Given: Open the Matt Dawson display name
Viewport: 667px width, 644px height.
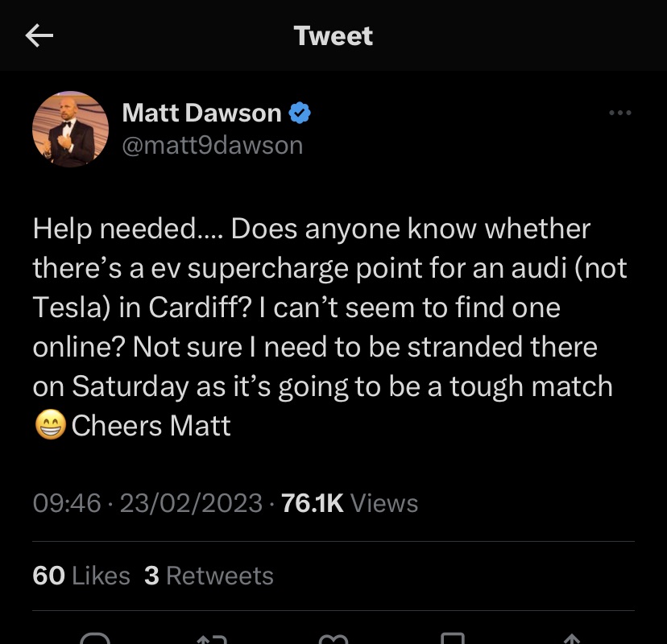Looking at the screenshot, I should coord(201,114).
